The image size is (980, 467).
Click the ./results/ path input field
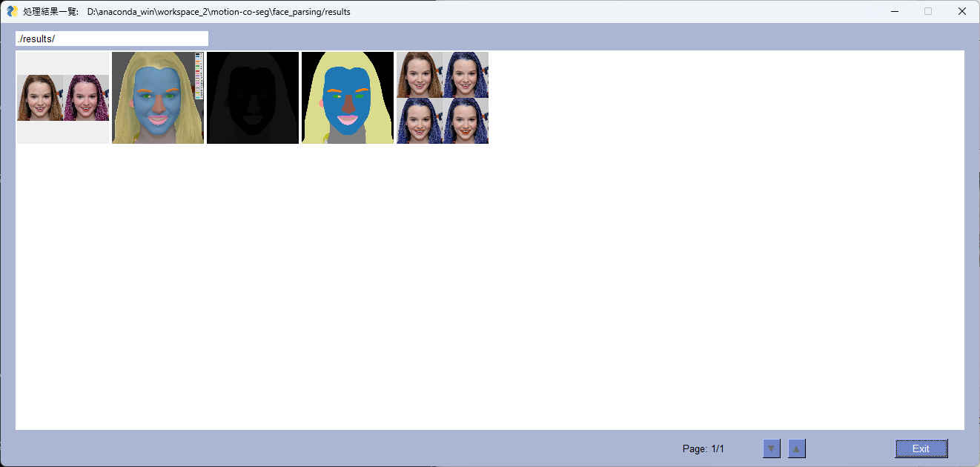[x=111, y=39]
